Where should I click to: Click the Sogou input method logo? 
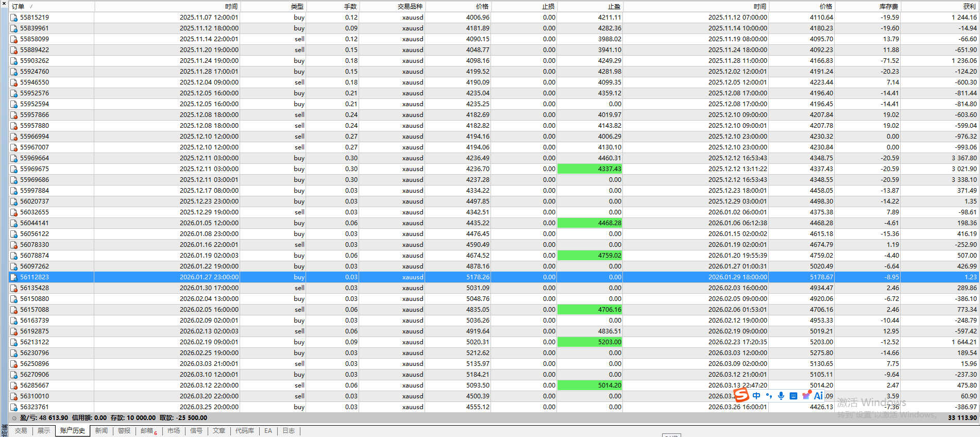(x=741, y=396)
